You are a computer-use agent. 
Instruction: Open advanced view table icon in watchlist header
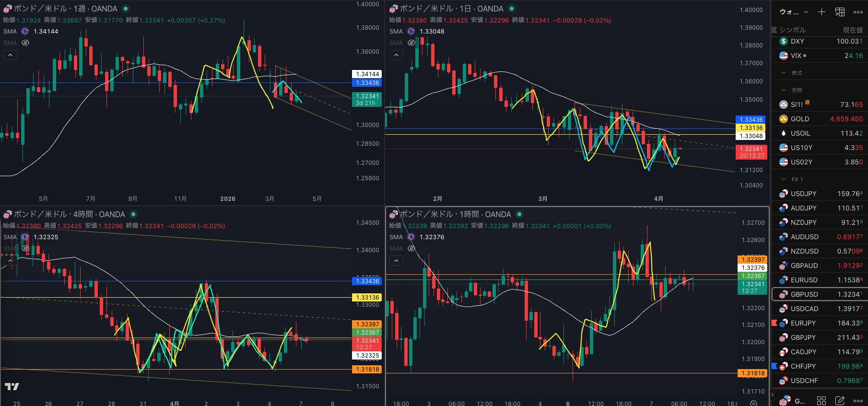tap(840, 12)
